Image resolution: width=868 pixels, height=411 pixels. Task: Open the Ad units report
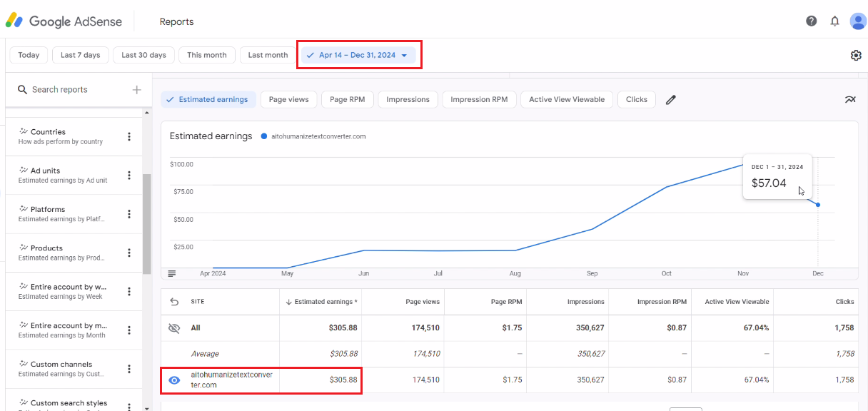[64, 175]
